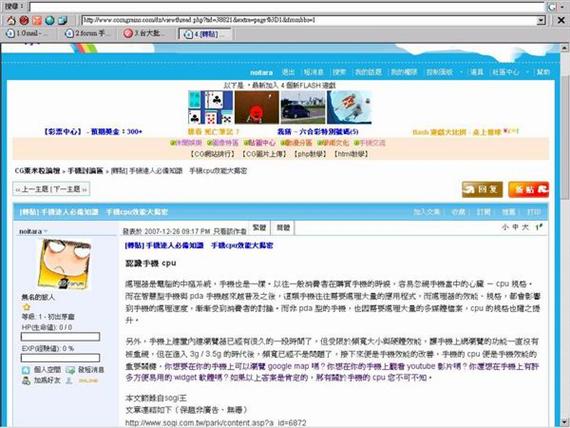Click the stacked windows icon in toolbar
This screenshot has height=428, width=570.
(63, 20)
